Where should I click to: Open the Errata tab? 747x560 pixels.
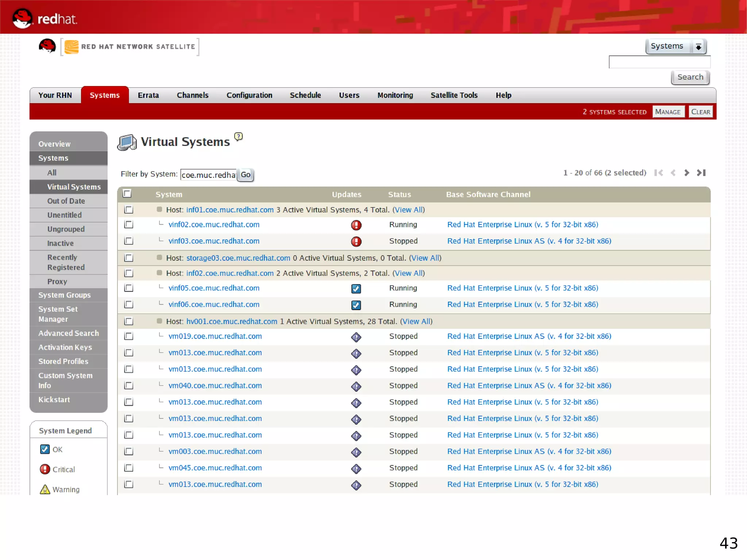click(x=148, y=95)
